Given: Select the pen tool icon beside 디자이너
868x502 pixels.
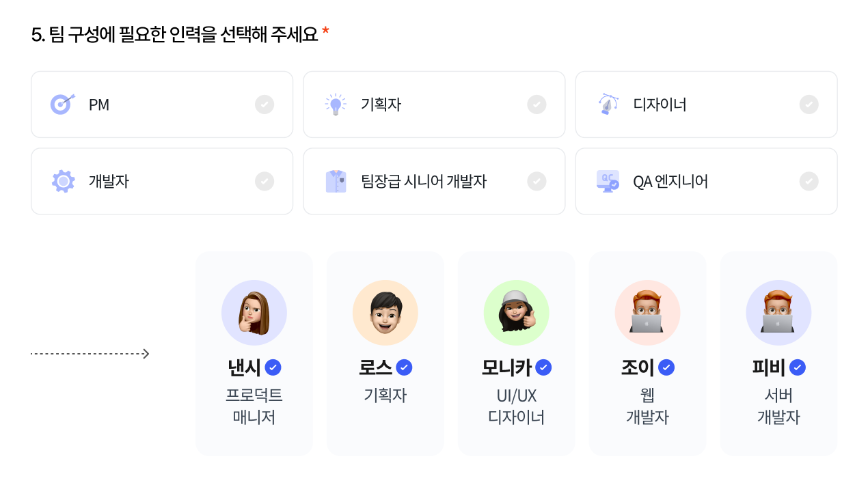Looking at the screenshot, I should point(608,104).
